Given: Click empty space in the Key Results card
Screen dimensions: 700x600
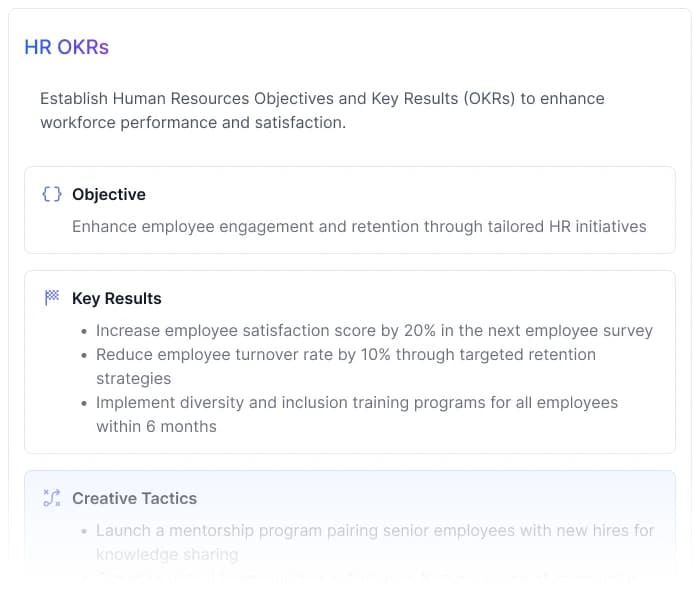Looking at the screenshot, I should pos(450,298).
